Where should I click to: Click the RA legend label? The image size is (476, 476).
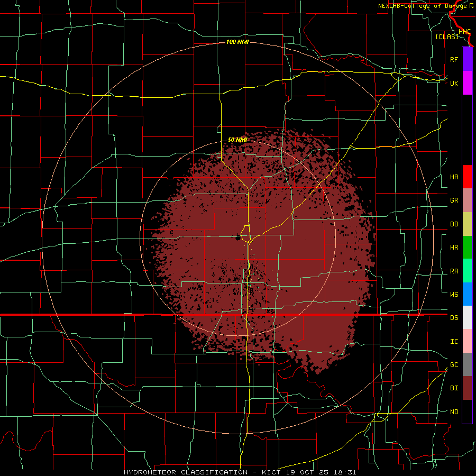coord(454,271)
